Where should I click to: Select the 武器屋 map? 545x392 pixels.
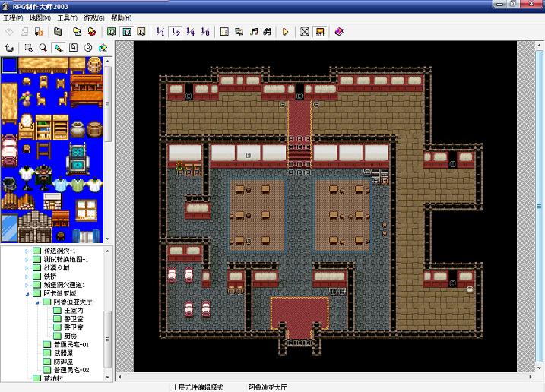63,353
